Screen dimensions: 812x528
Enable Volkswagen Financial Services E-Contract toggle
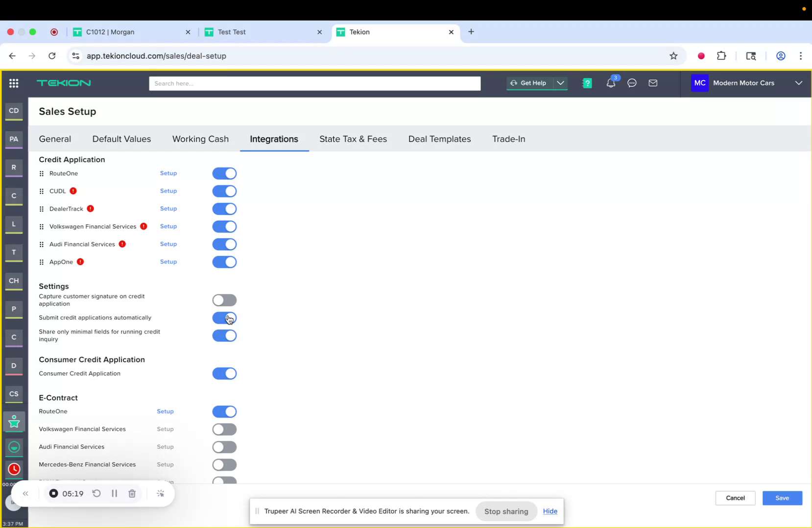click(224, 429)
